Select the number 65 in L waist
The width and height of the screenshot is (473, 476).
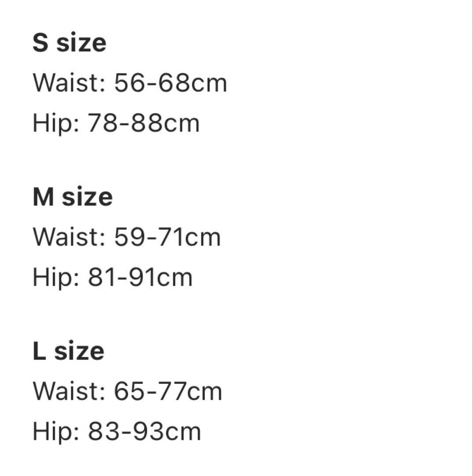pos(129,391)
